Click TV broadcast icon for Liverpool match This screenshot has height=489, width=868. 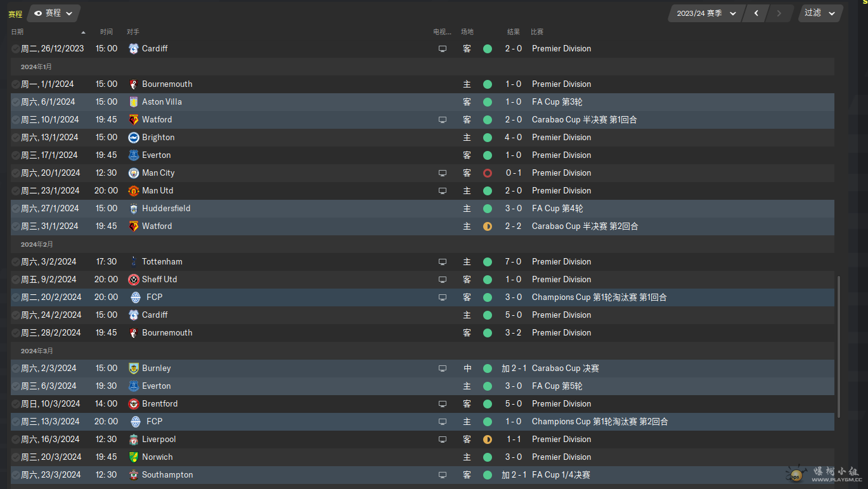[x=443, y=439]
